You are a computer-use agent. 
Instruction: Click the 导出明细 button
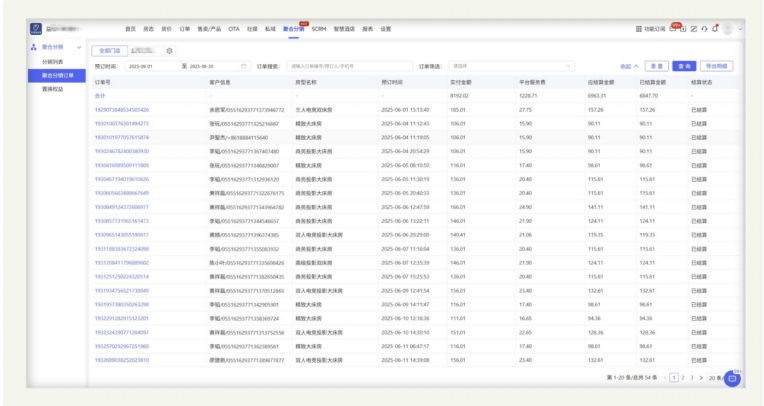[716, 66]
